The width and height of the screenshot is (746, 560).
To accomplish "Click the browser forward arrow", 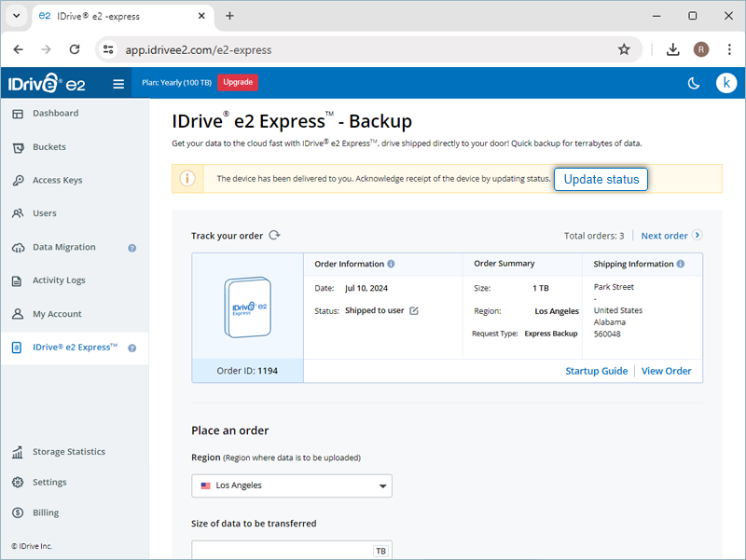I will [x=46, y=49].
